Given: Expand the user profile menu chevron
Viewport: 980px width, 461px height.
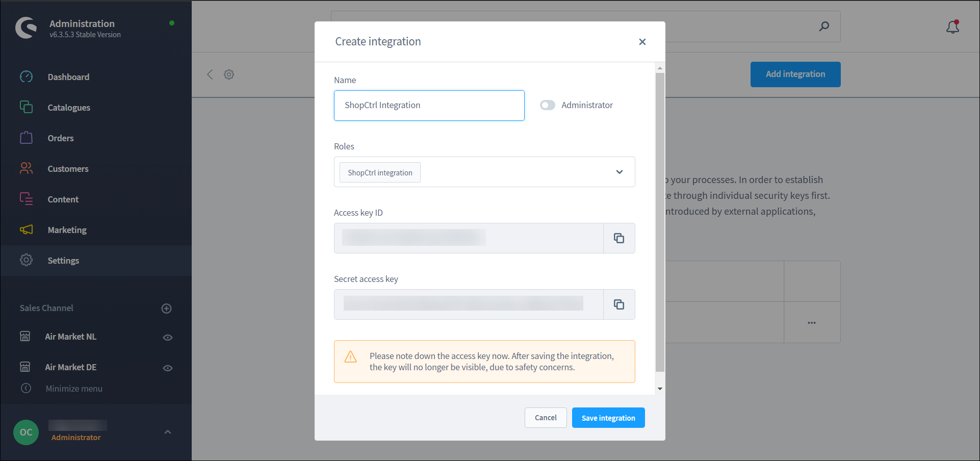Looking at the screenshot, I should (168, 432).
